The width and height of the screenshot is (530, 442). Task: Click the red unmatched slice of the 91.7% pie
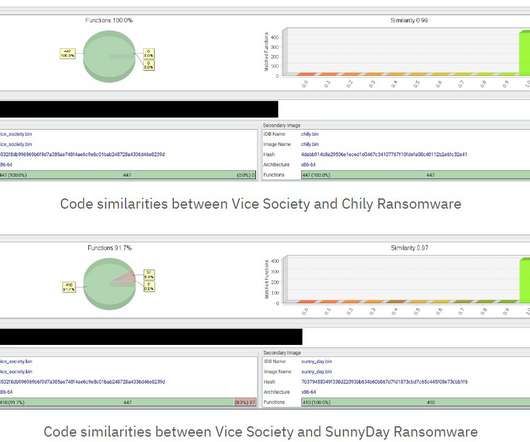click(125, 279)
